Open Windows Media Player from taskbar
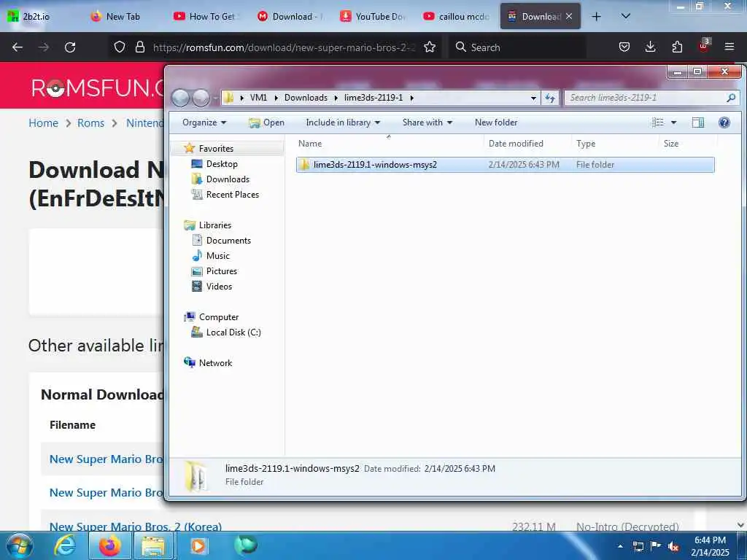This screenshot has height=560, width=747. 198,545
